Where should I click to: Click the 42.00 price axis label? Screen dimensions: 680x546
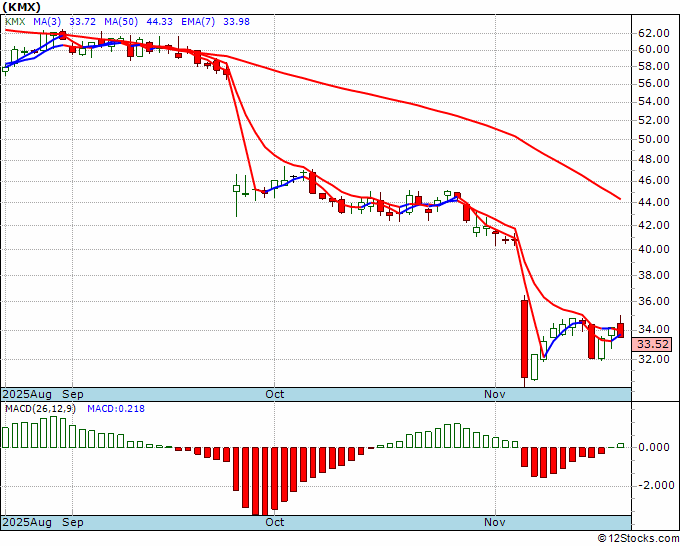(x=654, y=225)
